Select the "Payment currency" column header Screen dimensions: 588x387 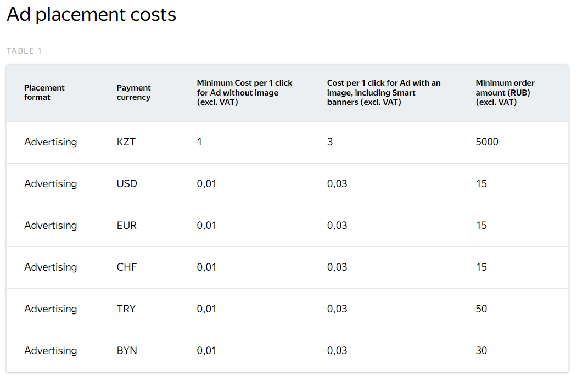pos(133,92)
